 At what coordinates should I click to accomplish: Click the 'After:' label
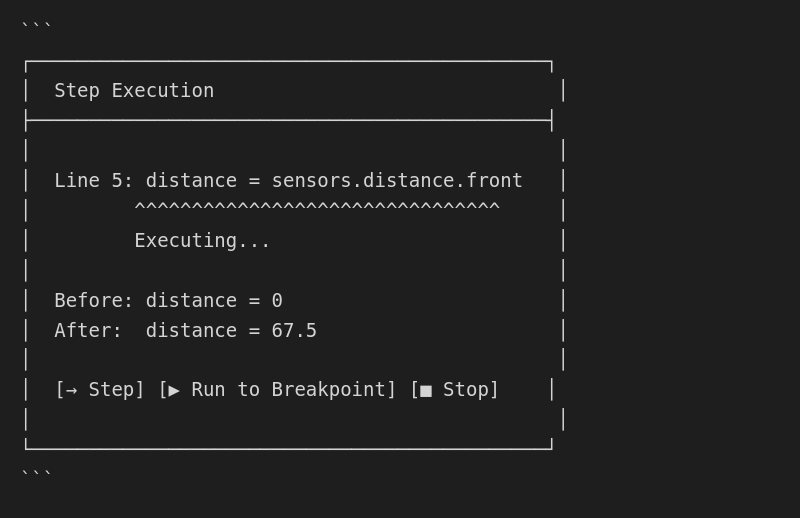tap(88, 331)
